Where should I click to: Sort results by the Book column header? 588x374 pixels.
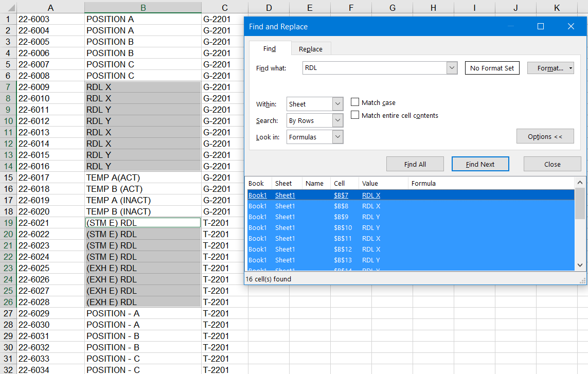(258, 184)
